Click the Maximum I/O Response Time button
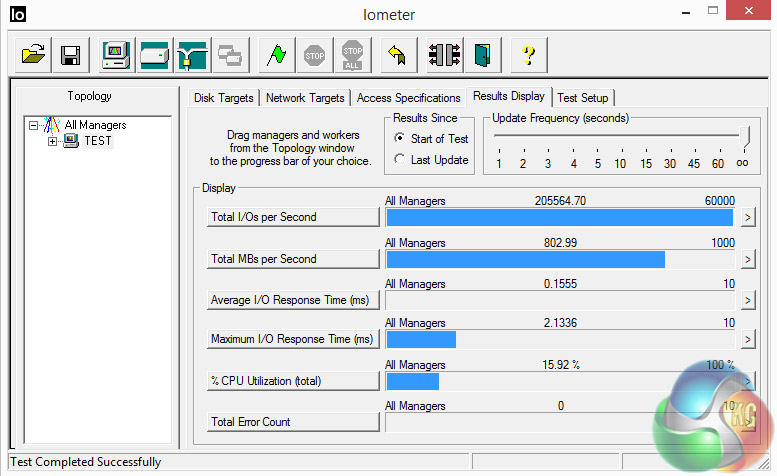Image resolution: width=777 pixels, height=476 pixels. point(293,339)
